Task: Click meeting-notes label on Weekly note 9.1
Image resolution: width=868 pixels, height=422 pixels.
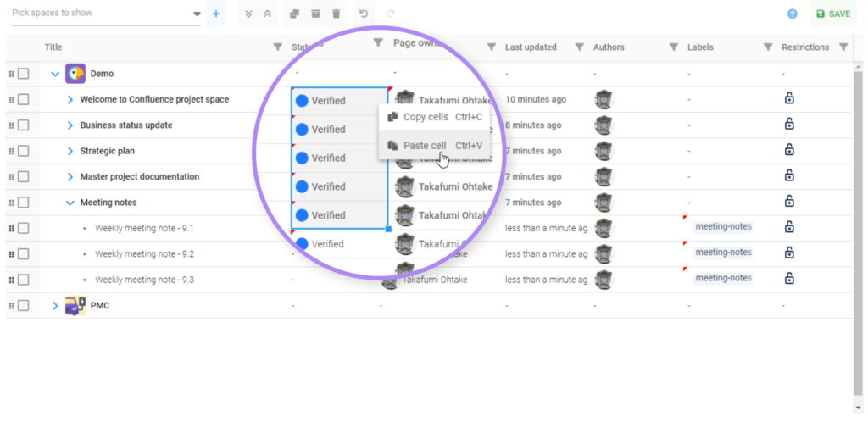Action: [724, 226]
